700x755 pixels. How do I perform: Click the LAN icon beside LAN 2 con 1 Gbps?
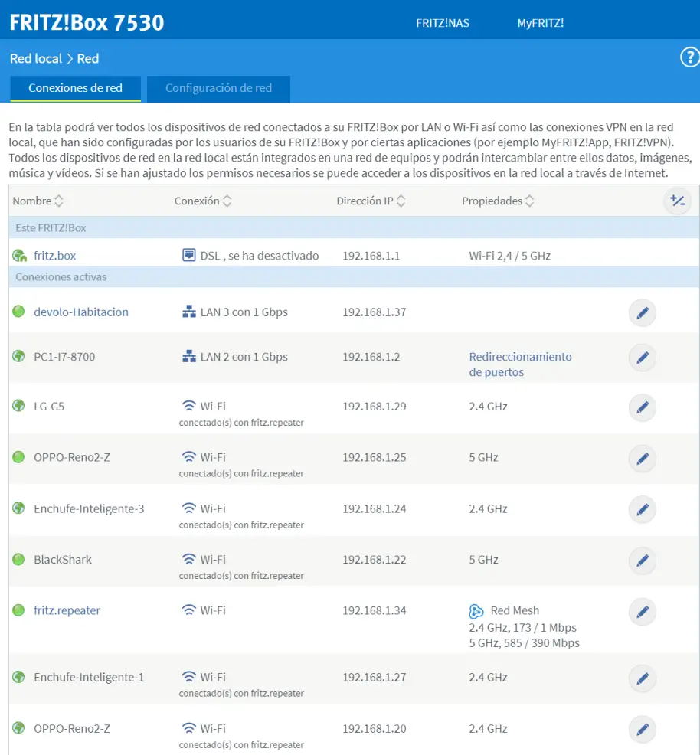[188, 356]
